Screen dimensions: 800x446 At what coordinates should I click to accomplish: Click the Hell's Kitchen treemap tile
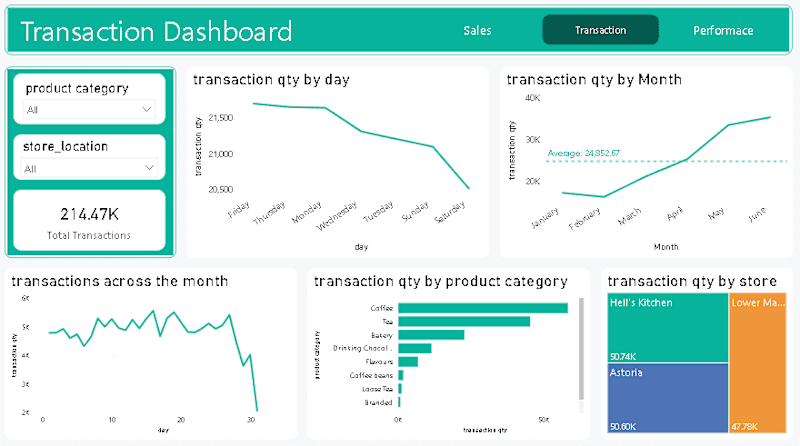668,328
